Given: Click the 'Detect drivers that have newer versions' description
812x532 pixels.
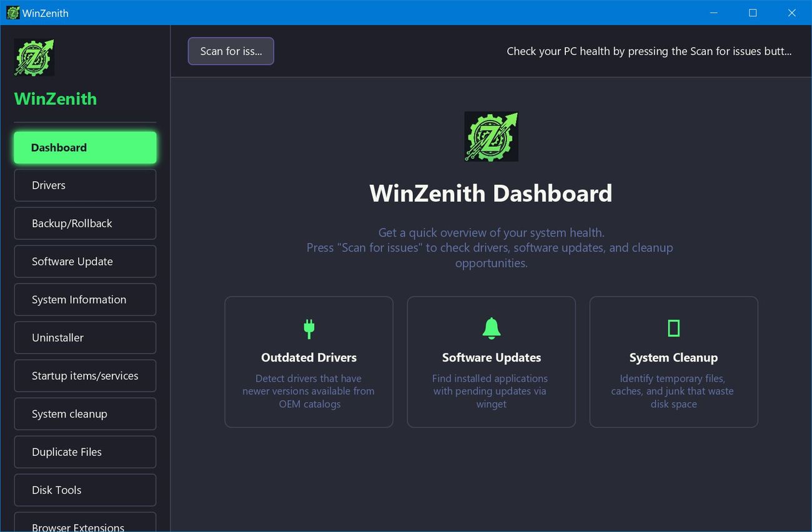Looking at the screenshot, I should coord(309,392).
